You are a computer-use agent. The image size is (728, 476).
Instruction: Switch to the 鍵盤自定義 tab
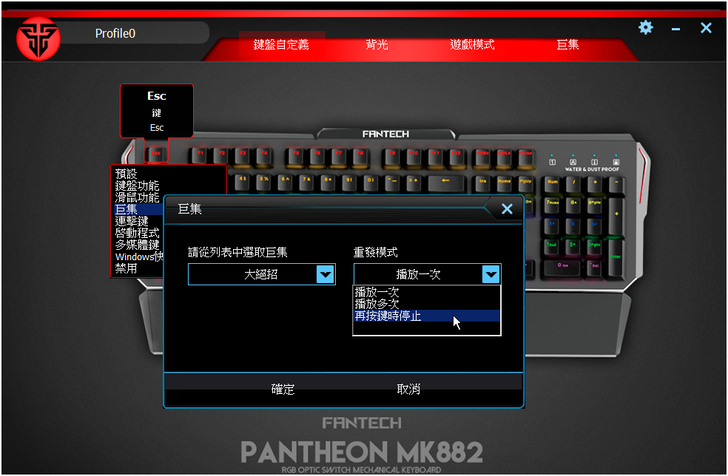click(x=281, y=45)
